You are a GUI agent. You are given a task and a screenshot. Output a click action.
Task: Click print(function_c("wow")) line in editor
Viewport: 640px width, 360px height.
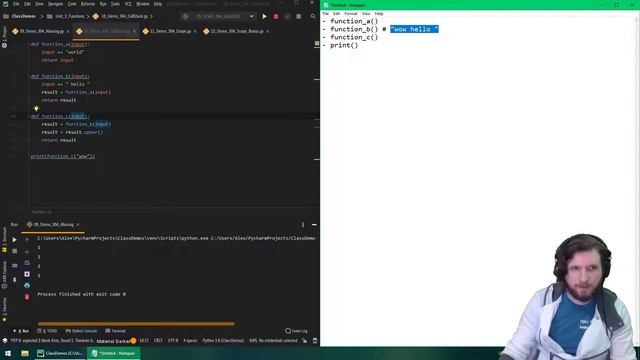63,156
